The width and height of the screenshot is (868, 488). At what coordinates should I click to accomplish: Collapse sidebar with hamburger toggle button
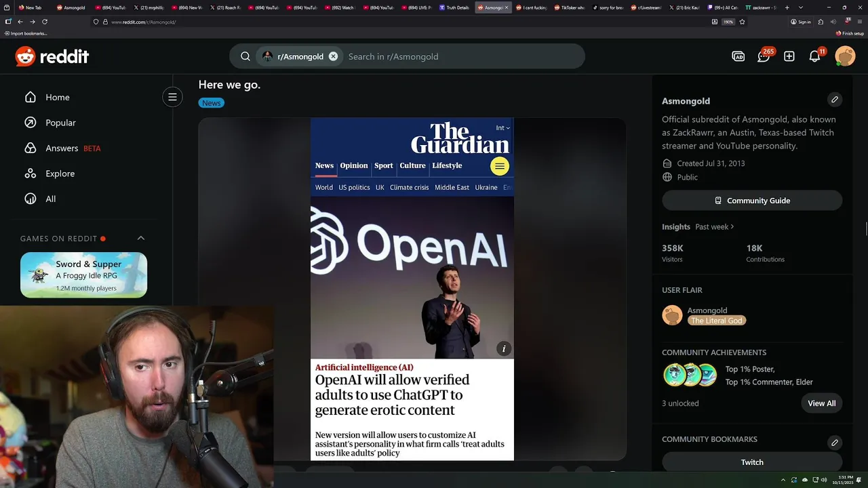click(172, 97)
